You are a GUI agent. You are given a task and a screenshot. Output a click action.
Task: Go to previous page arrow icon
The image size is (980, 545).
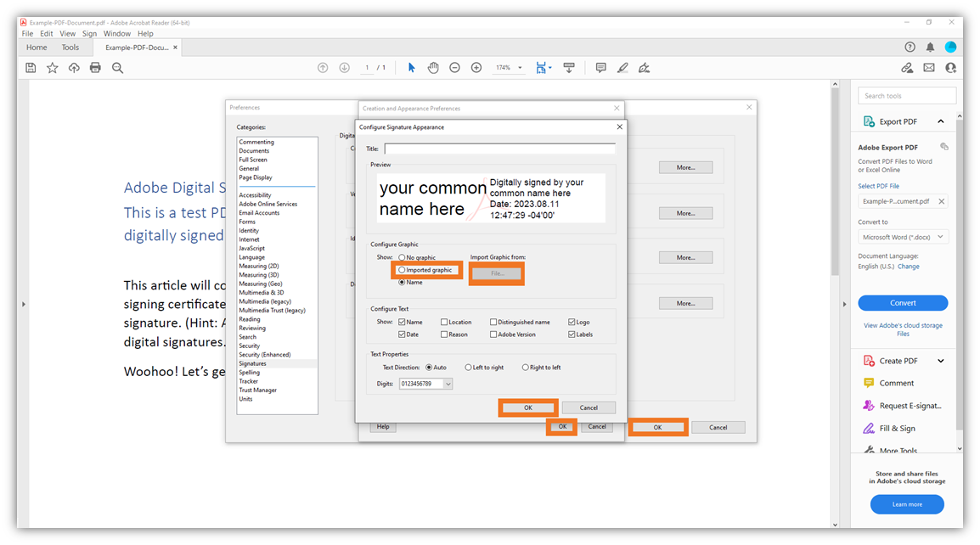pyautogui.click(x=323, y=68)
